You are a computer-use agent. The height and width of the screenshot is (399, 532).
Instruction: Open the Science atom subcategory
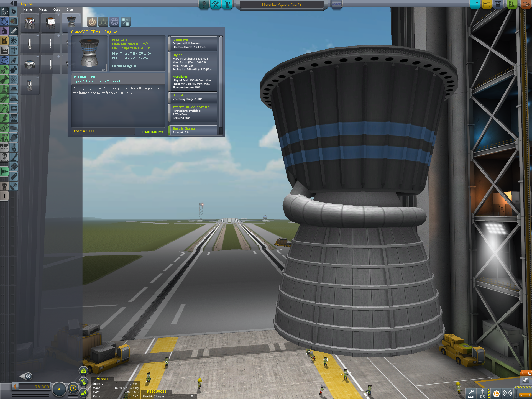click(14, 80)
